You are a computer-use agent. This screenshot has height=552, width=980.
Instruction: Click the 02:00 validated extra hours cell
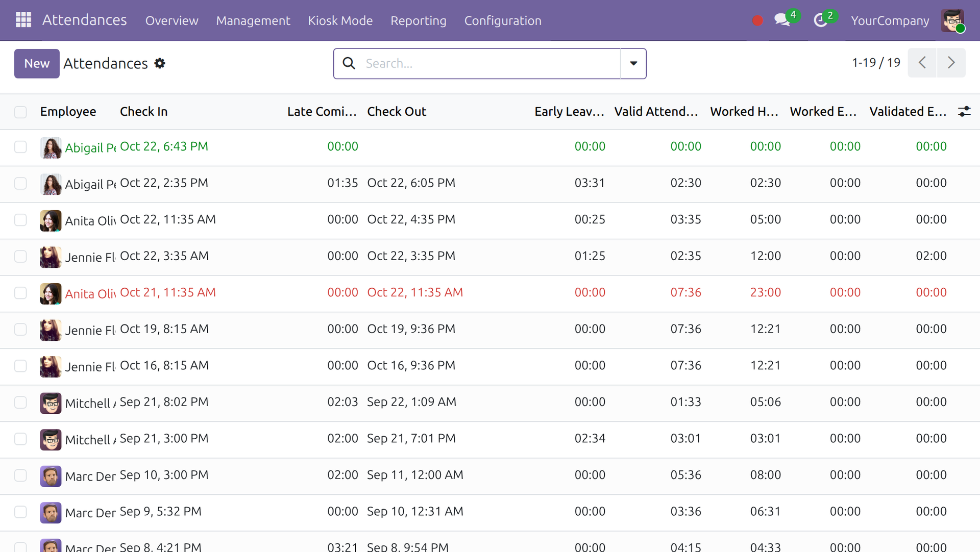point(931,256)
